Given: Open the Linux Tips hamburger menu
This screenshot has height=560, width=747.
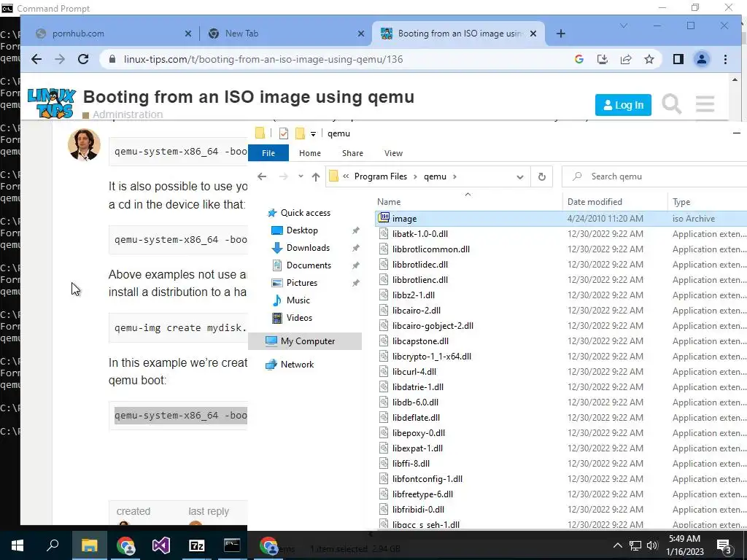Looking at the screenshot, I should coord(705,104).
